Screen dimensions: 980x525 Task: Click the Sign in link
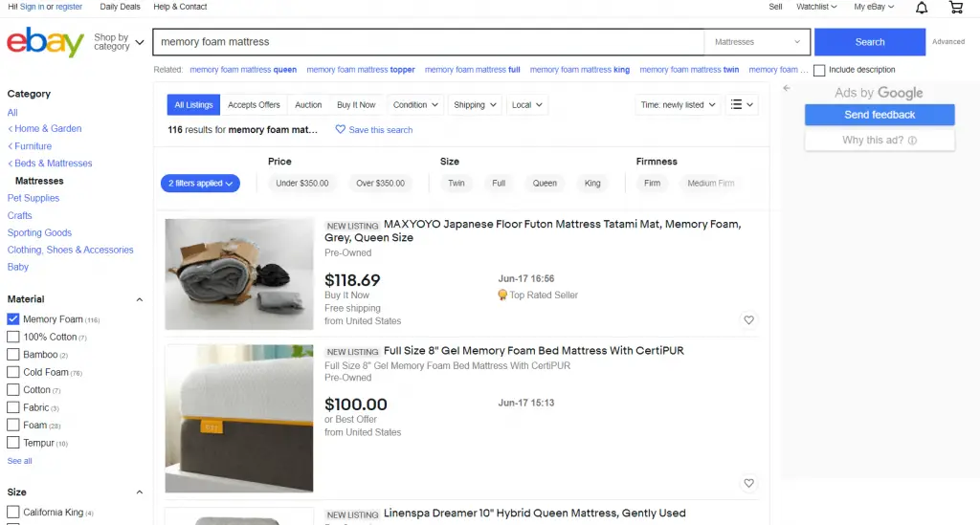[x=32, y=7]
